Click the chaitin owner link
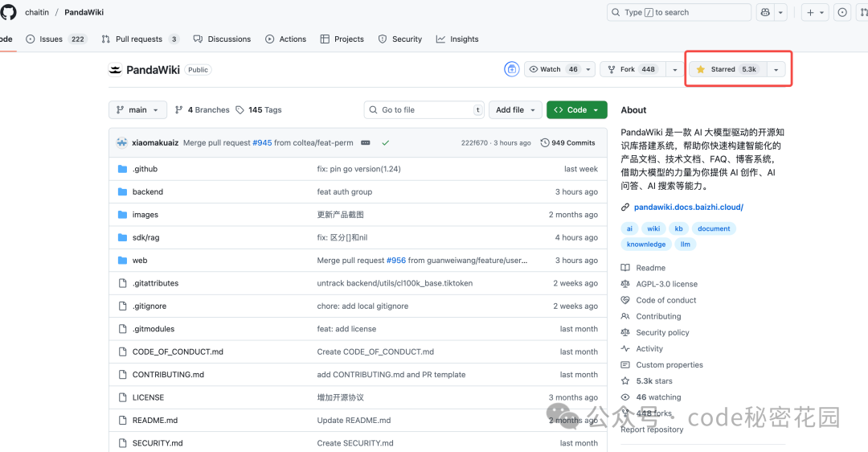 [x=36, y=12]
